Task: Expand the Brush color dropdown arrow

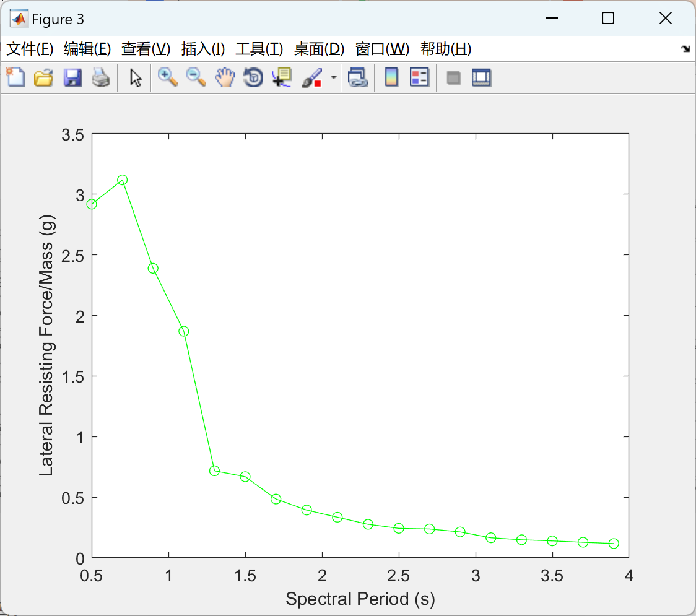Action: [333, 77]
